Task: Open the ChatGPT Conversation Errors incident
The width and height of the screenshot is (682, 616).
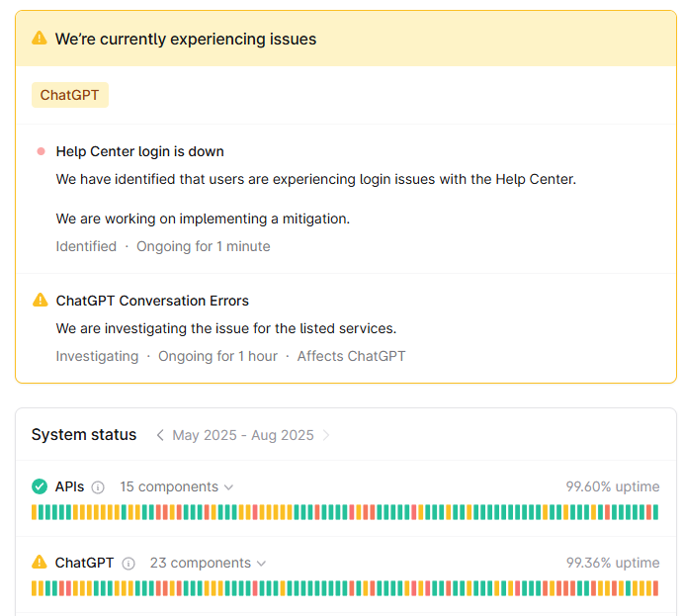Action: pos(152,301)
